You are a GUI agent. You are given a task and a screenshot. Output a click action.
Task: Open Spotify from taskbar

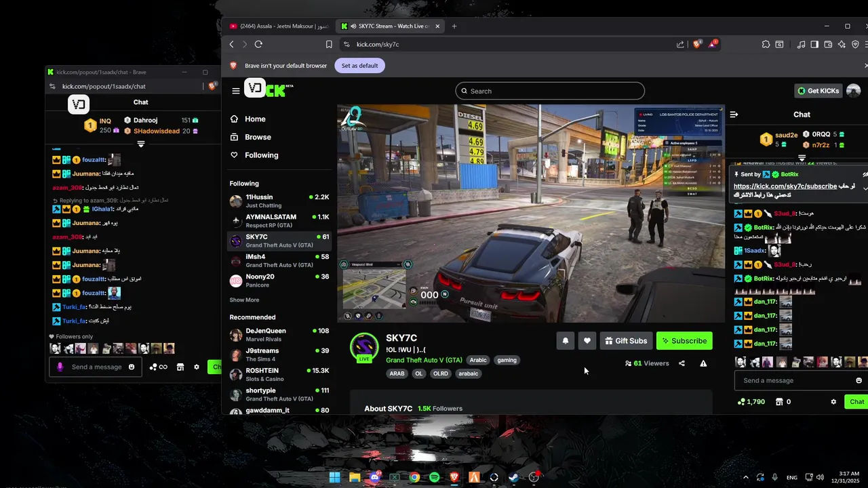(434, 477)
